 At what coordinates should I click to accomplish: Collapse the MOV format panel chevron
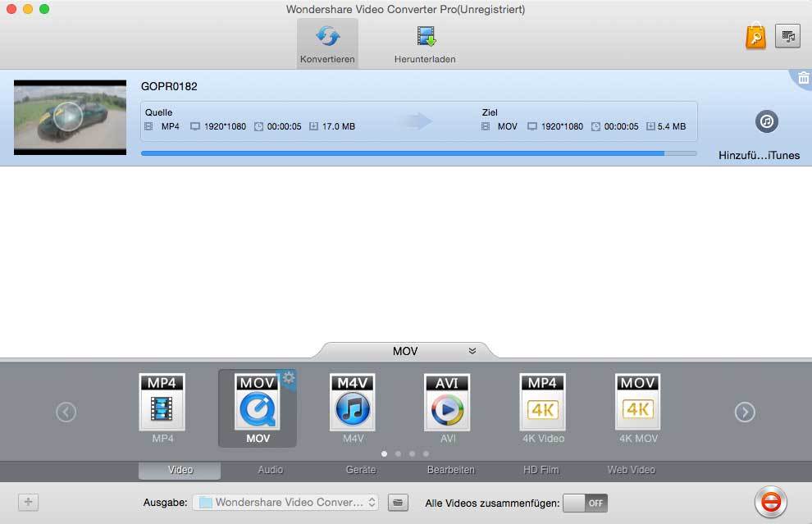point(471,350)
